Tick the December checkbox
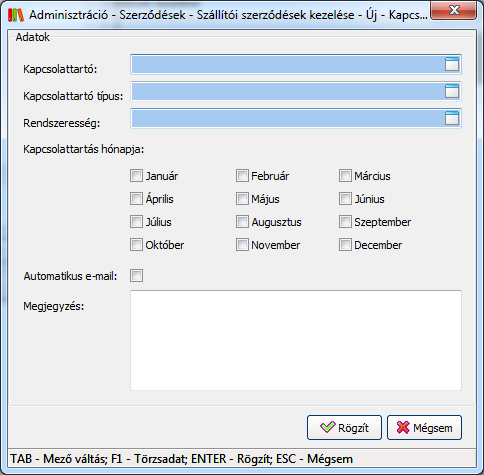The width and height of the screenshot is (484, 475). (x=345, y=245)
